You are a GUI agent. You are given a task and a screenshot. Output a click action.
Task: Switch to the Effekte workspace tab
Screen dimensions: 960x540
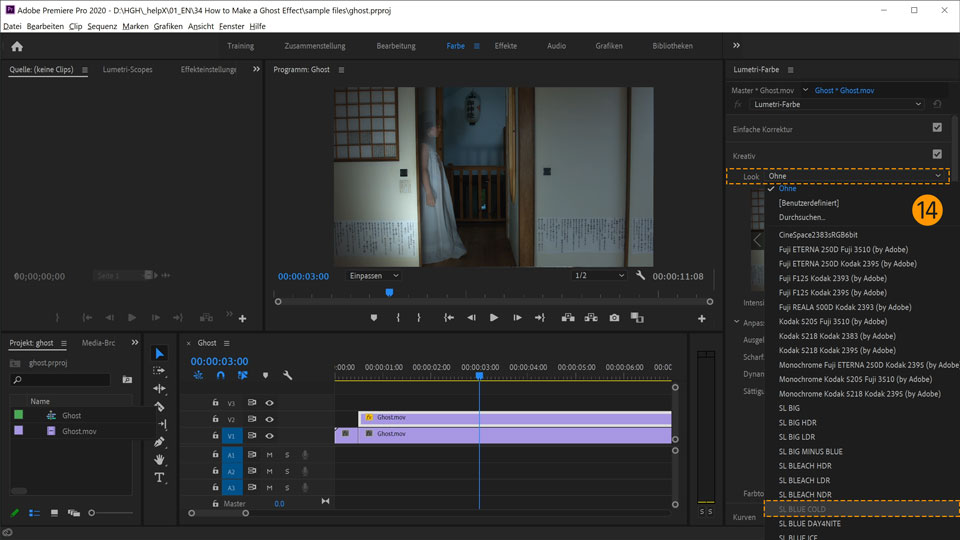click(x=505, y=46)
